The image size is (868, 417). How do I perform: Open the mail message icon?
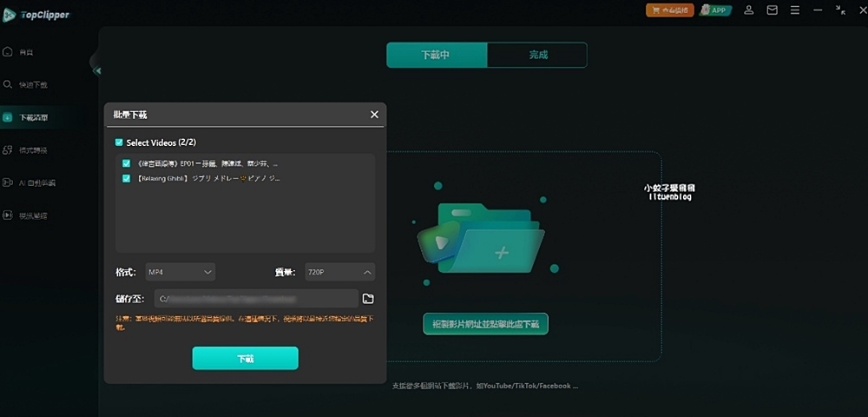[x=773, y=10]
